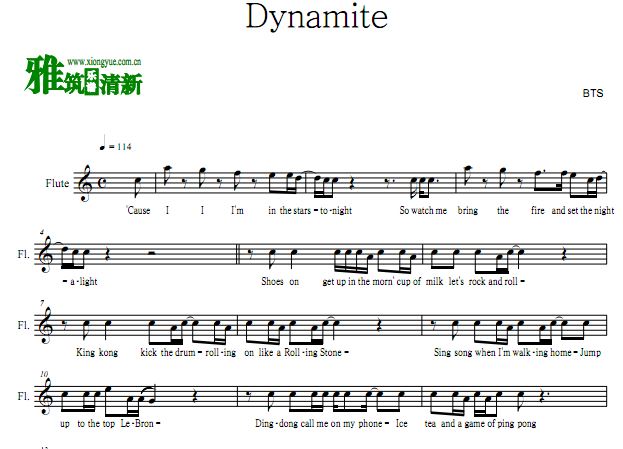Click the treble clef on the Flute staff
The width and height of the screenshot is (623, 449).
tap(84, 184)
